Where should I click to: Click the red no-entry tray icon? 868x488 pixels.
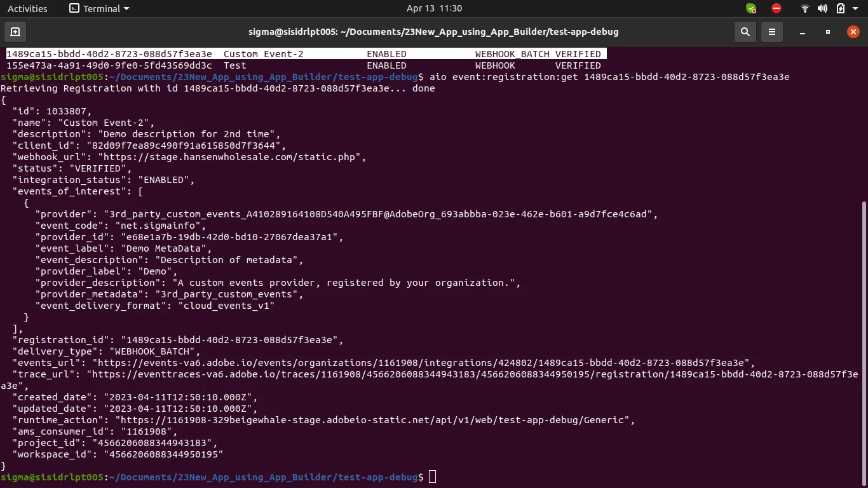coord(776,8)
